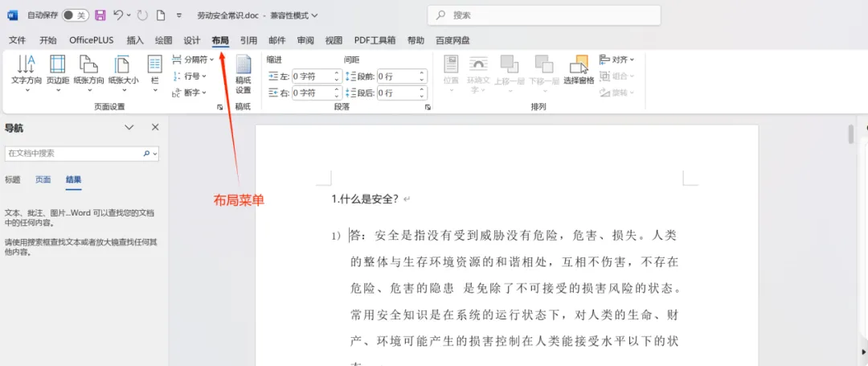
Task: Click the Redo icon in title bar
Action: click(142, 15)
